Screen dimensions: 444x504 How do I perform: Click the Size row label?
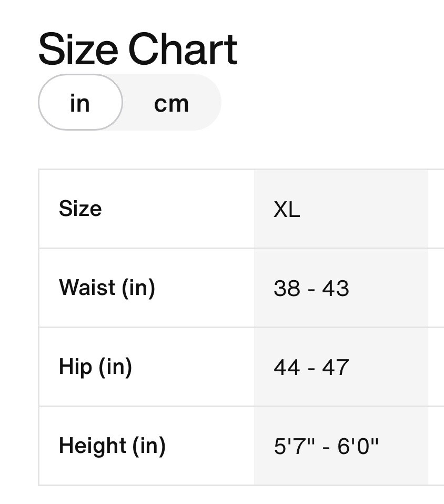click(80, 209)
